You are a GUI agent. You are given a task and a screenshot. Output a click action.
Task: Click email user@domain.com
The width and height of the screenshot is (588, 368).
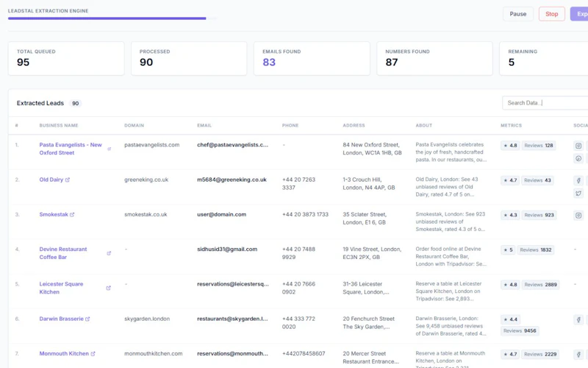click(x=222, y=214)
